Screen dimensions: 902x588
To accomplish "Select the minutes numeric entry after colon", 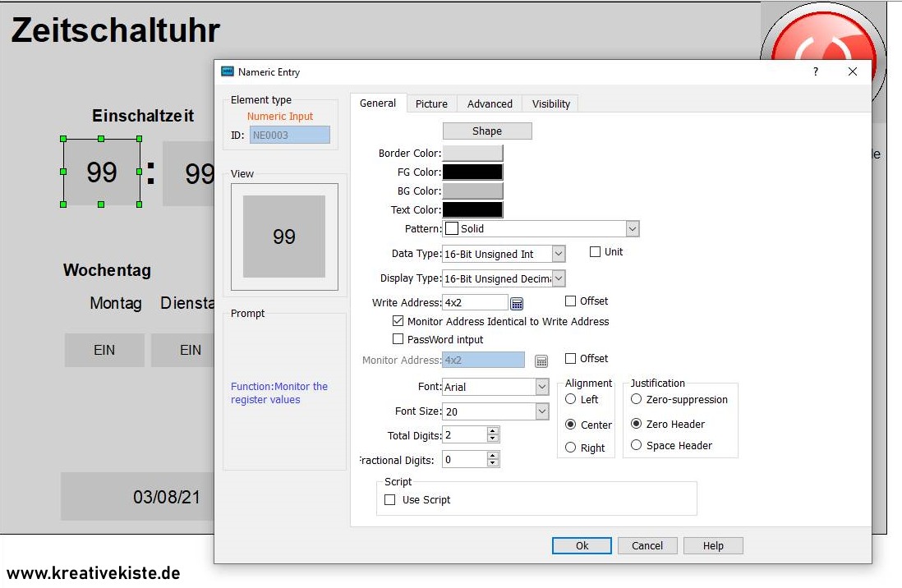I will click(189, 173).
